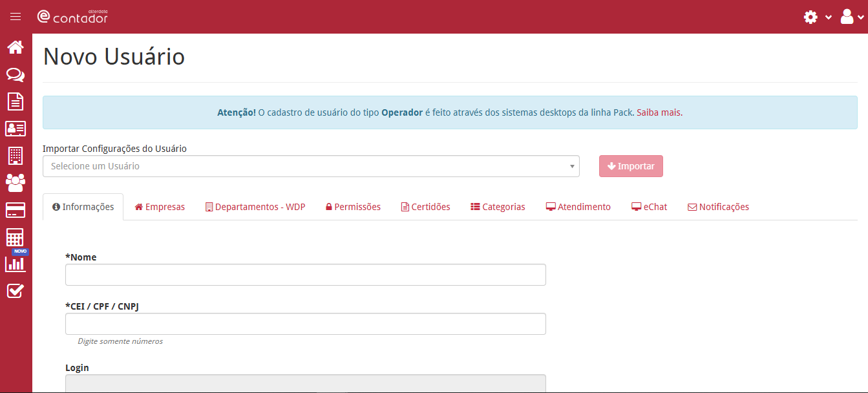The height and width of the screenshot is (393, 868).
Task: Open the settings gear menu
Action: [817, 17]
